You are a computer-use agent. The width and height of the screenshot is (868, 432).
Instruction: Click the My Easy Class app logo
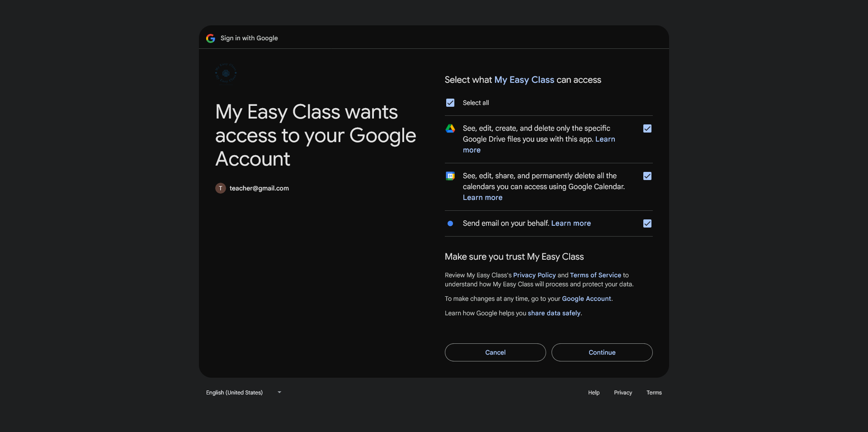click(226, 73)
